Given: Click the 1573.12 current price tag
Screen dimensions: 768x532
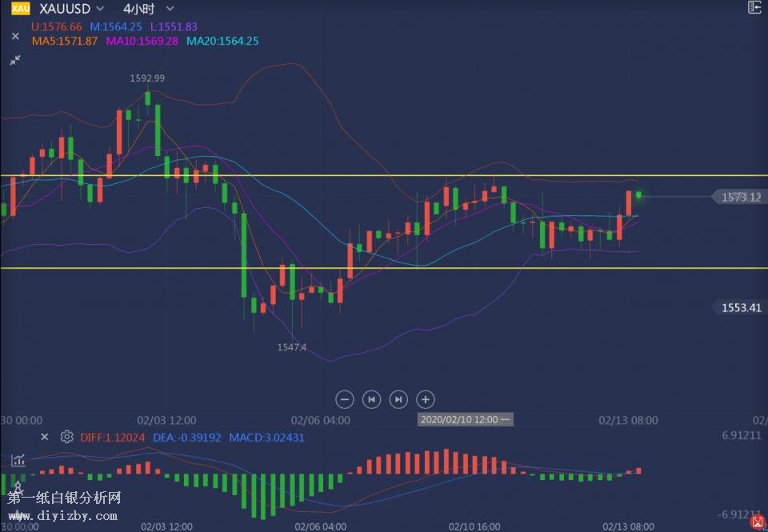Looking at the screenshot, I should 739,197.
